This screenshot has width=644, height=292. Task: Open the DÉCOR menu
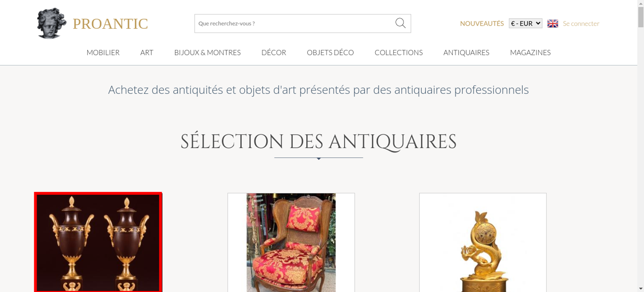tap(274, 52)
